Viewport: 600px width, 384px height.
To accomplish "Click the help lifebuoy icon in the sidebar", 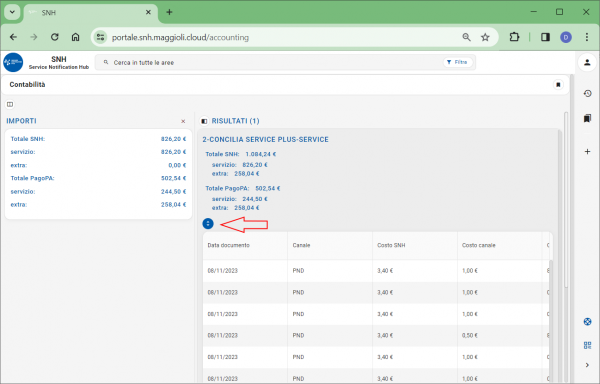I will tap(587, 321).
